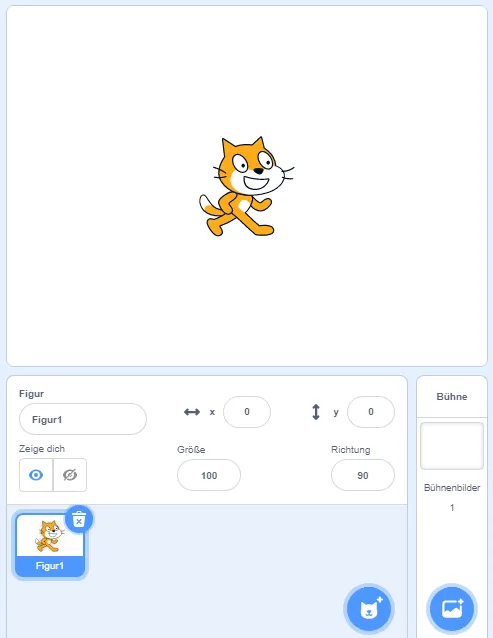
Task: Click the Größe field showing 100
Action: [209, 475]
